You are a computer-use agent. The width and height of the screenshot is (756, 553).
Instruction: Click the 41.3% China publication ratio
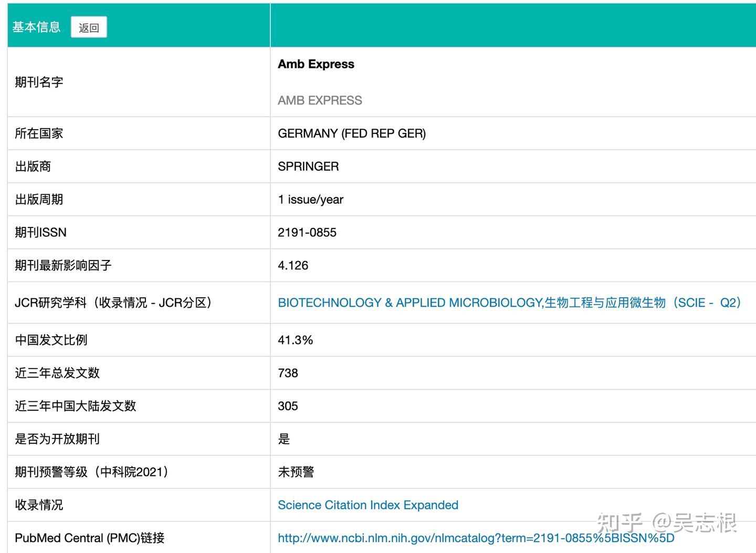tap(295, 340)
